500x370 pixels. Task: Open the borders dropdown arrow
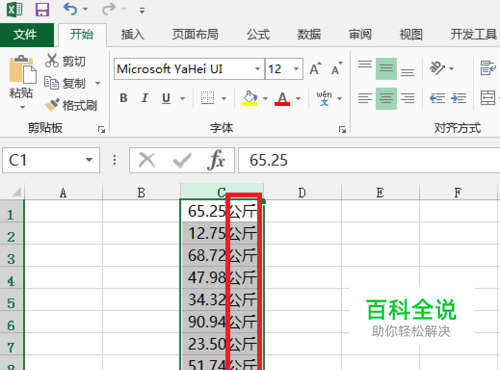coord(224,98)
